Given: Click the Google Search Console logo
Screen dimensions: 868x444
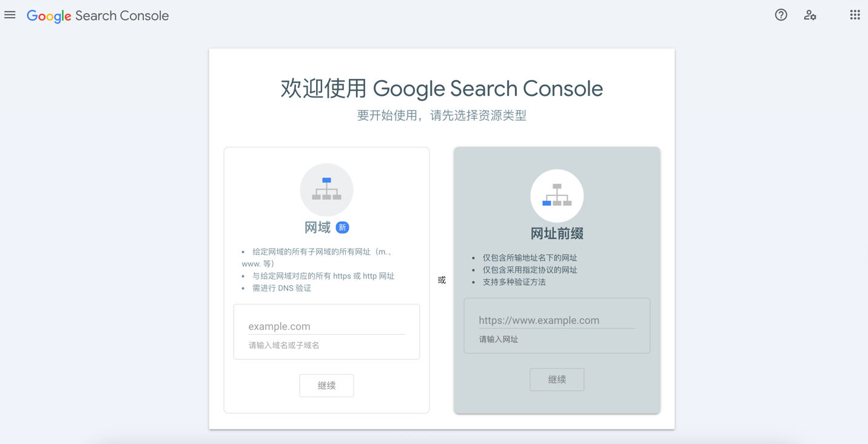Looking at the screenshot, I should coord(98,16).
